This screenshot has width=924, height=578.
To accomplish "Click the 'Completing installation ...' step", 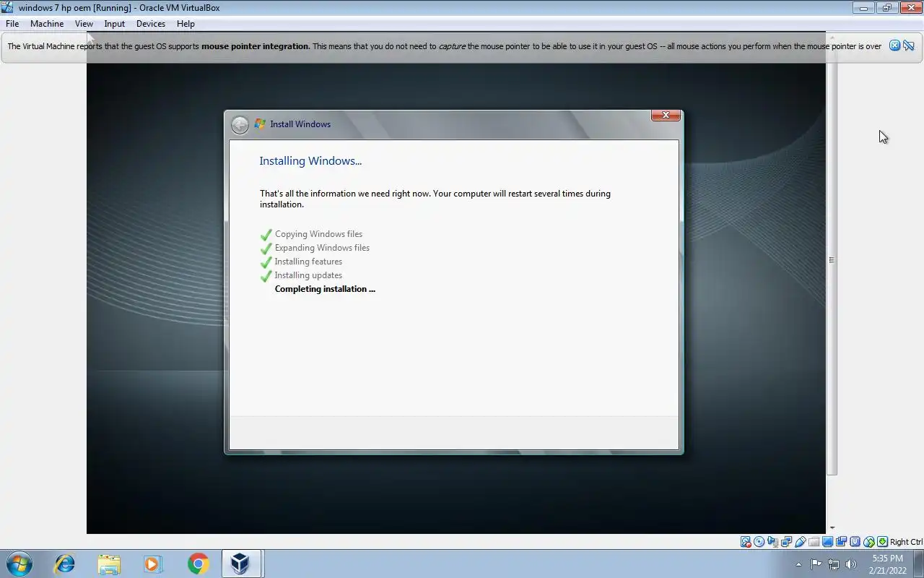I will click(325, 289).
